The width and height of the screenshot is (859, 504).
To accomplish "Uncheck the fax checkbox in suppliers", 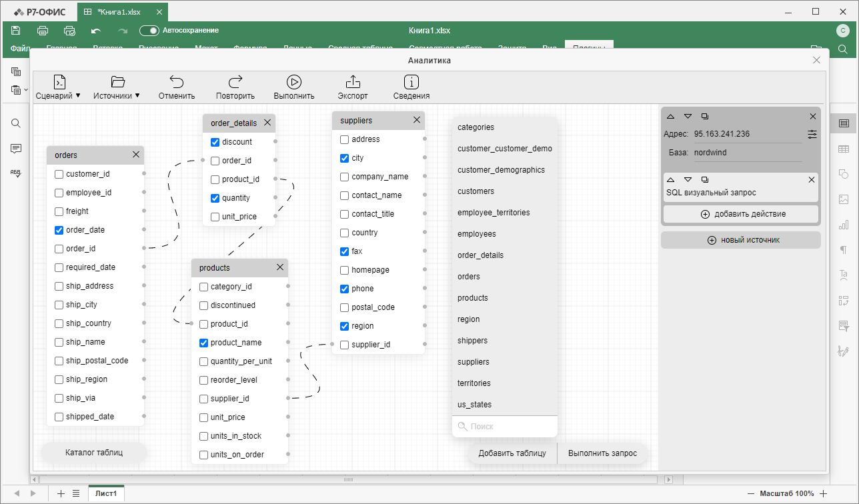I will tap(345, 251).
